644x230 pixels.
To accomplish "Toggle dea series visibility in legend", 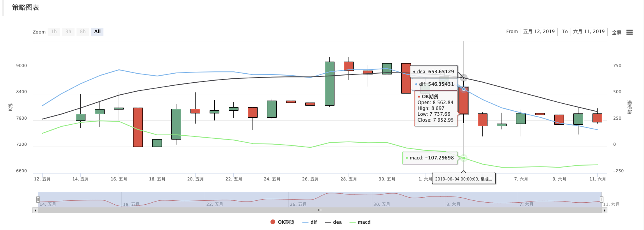I will (333, 222).
